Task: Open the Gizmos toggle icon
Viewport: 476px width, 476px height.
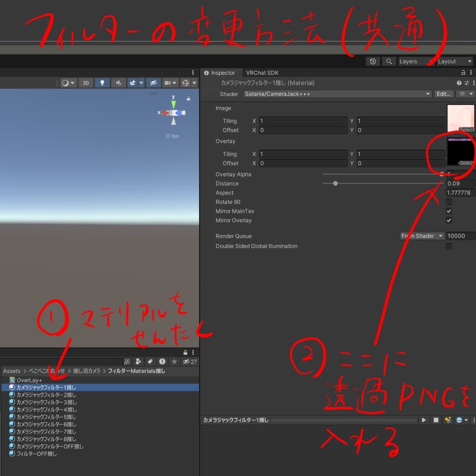Action: 185,83
